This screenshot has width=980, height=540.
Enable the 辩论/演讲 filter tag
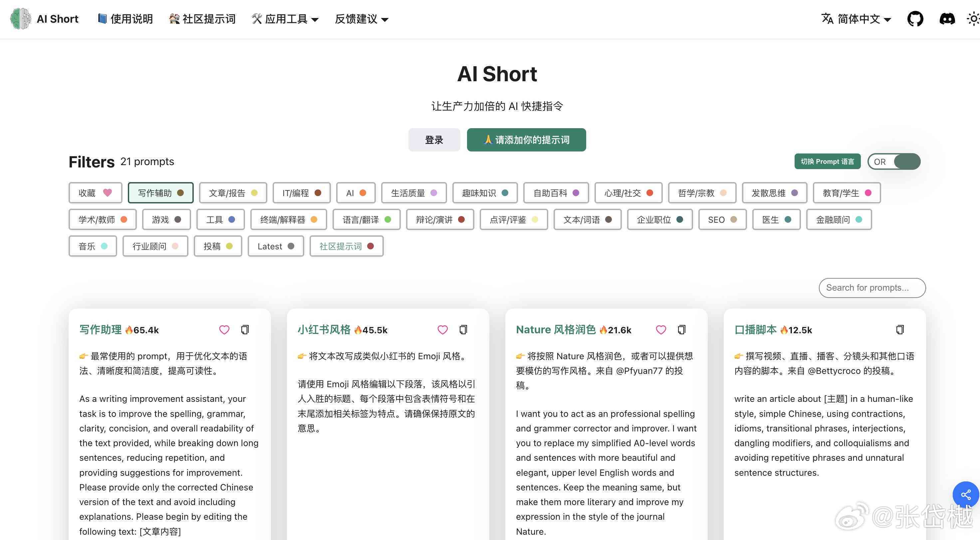click(440, 220)
